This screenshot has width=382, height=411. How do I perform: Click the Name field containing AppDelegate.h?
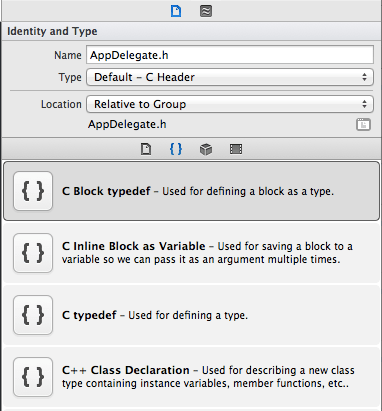point(230,55)
